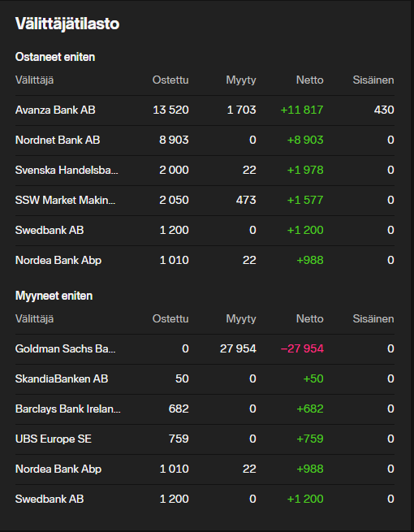Click the Netto header in the buyers table
Image resolution: width=414 pixels, height=532 pixels.
coord(310,80)
